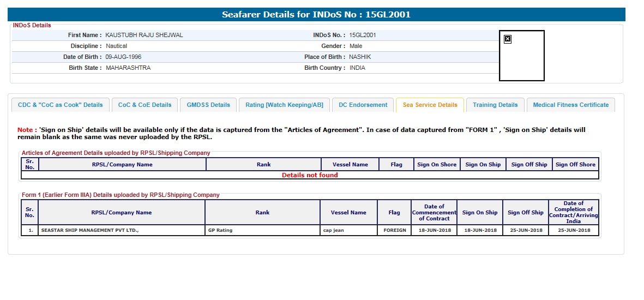Click the Vessel Name header in Articles table

coord(350,164)
